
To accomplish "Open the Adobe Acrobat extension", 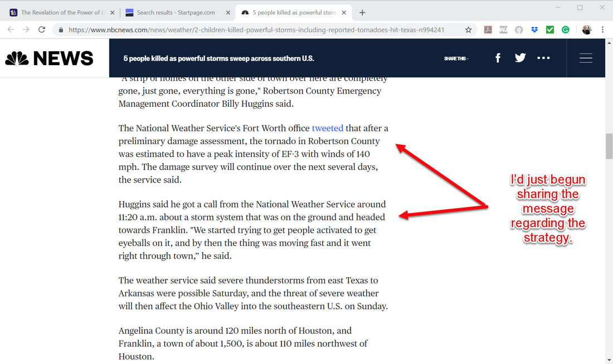I will coord(488,30).
